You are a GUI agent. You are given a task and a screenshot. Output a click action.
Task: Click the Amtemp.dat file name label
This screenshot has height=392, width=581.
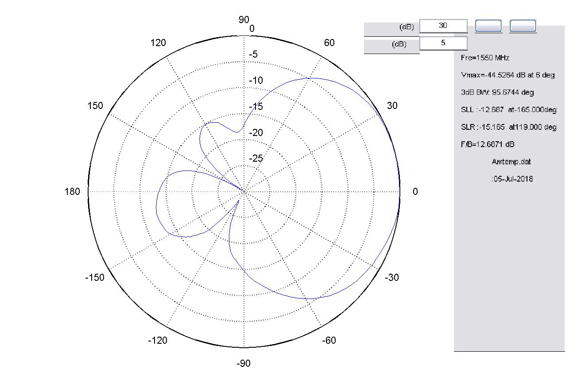511,162
